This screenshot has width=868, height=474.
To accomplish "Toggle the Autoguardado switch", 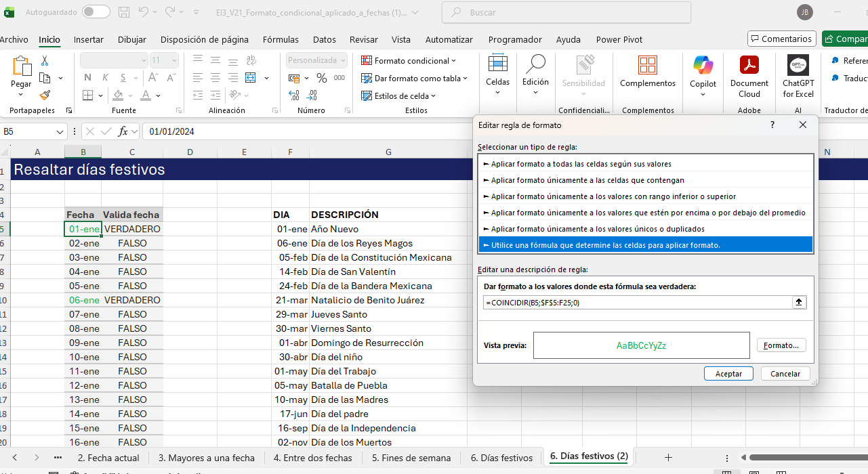I will (96, 12).
